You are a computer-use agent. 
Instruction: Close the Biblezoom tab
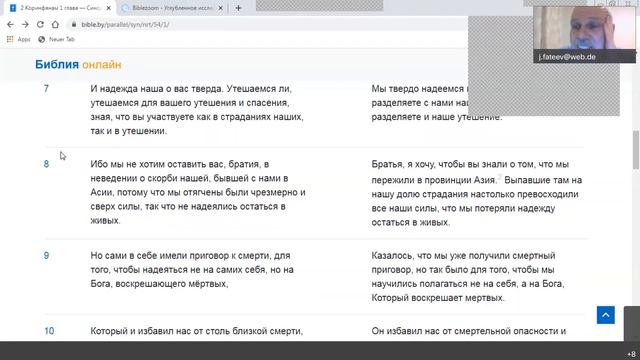[220, 8]
